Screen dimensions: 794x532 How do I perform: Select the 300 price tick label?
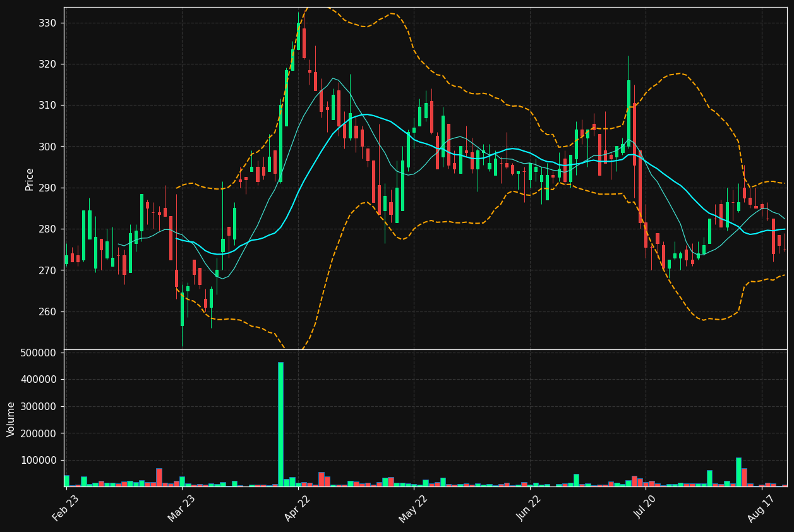[x=47, y=147]
